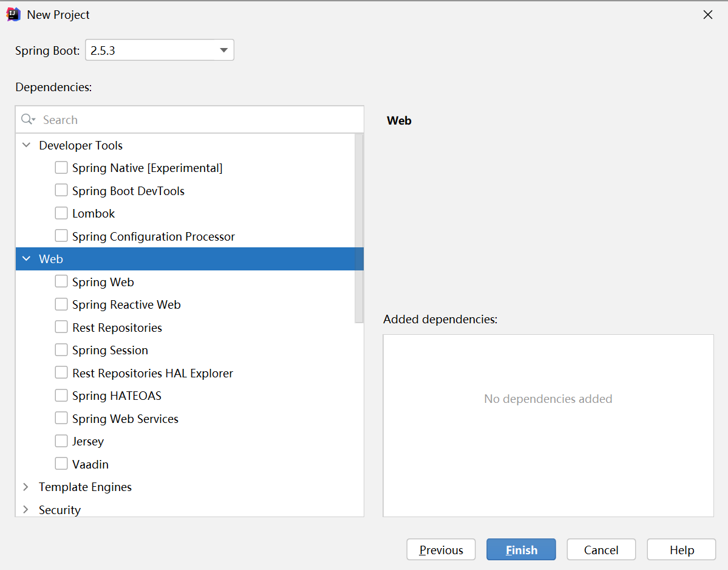Expand the Security category

pyautogui.click(x=26, y=509)
